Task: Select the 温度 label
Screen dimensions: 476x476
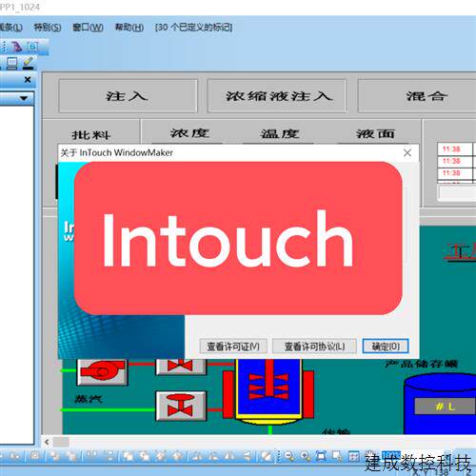Action: pos(280,133)
